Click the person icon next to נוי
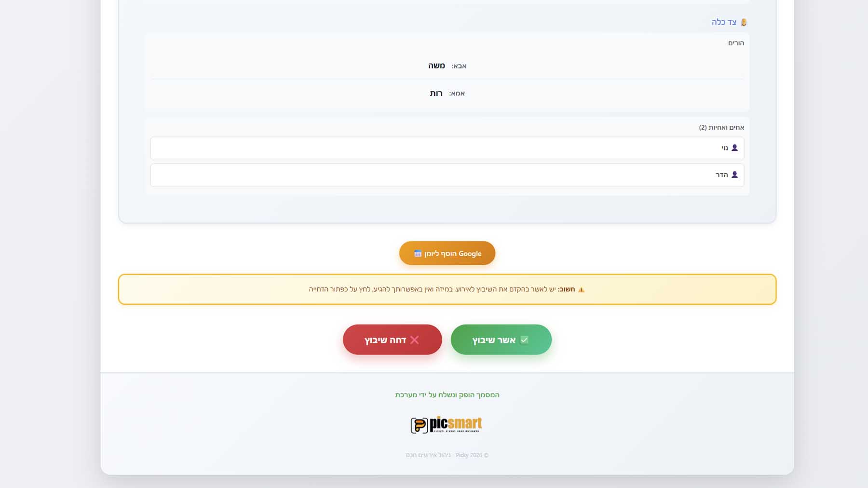Viewport: 868px width, 488px height. pyautogui.click(x=734, y=148)
